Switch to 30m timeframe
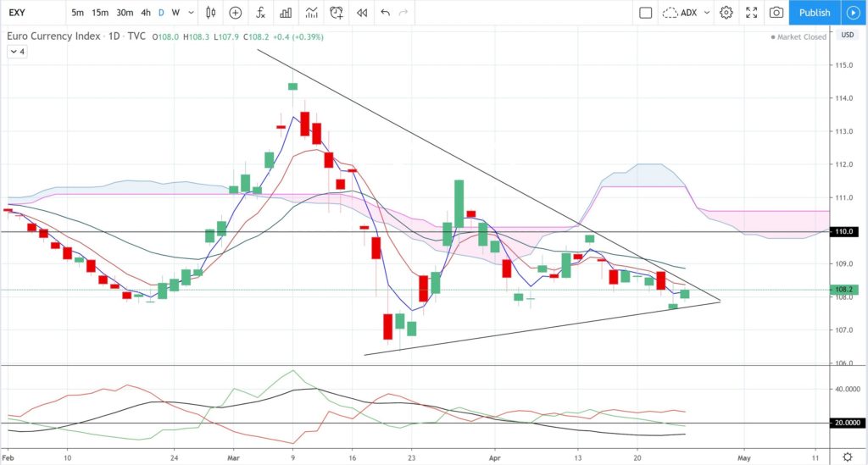This screenshot has height=465, width=868. click(x=125, y=12)
